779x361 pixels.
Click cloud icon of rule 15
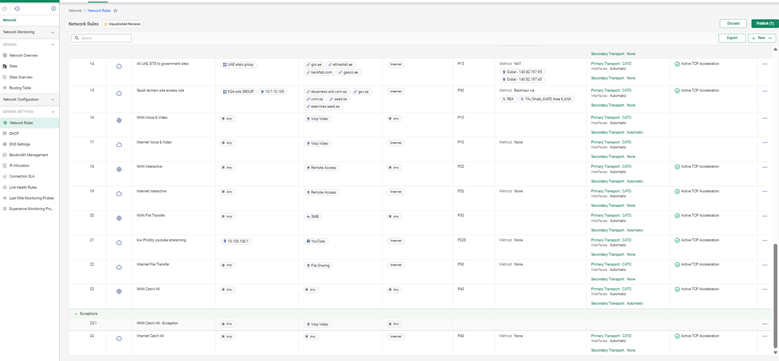point(119,93)
